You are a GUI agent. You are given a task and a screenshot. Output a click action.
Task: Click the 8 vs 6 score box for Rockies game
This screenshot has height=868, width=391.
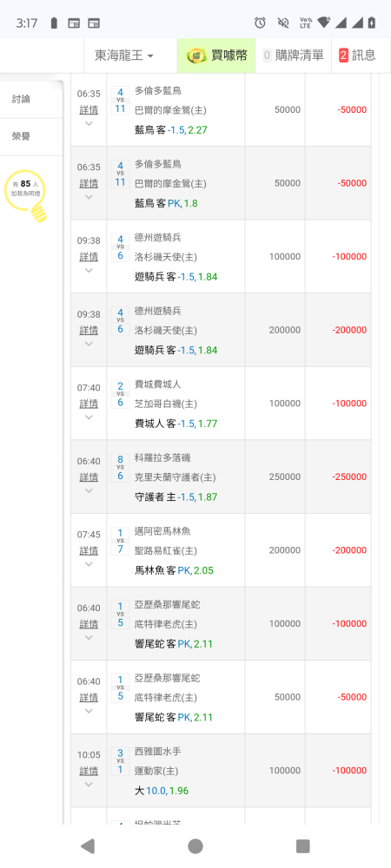pos(120,467)
